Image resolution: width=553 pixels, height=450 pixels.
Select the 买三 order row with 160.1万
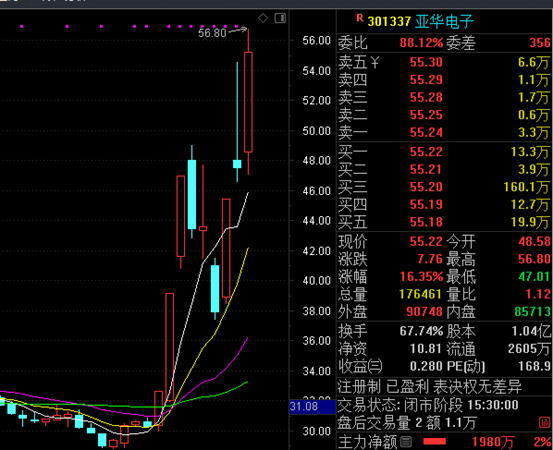pos(444,187)
